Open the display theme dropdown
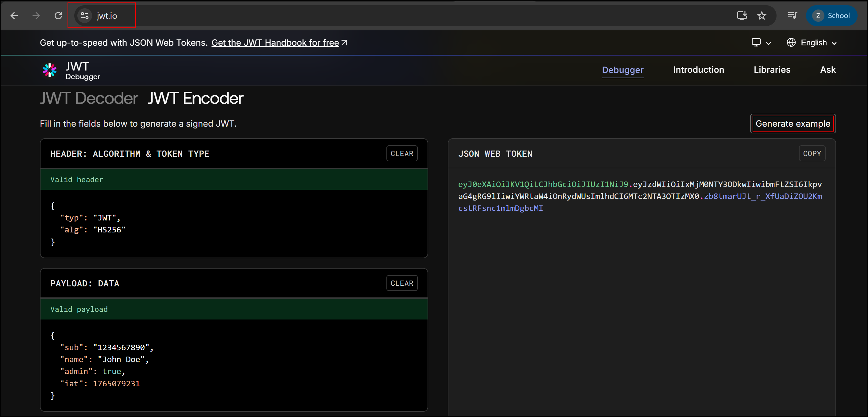 coord(761,42)
